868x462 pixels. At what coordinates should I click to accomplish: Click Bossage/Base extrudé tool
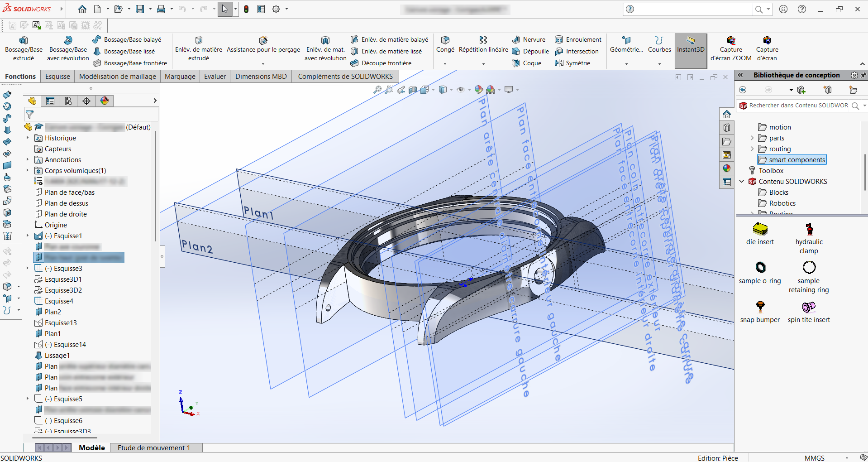[x=24, y=48]
